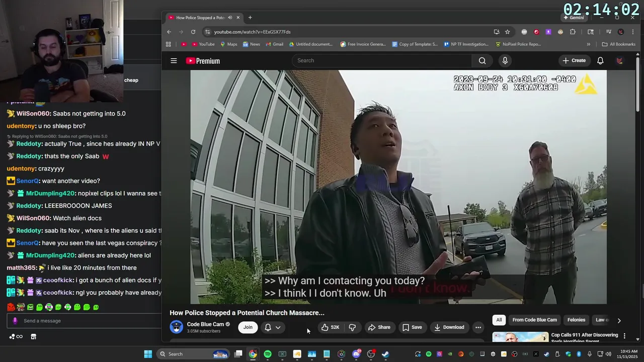Click the Join channel button
Viewport: 644px width, 362px height.
click(248, 327)
